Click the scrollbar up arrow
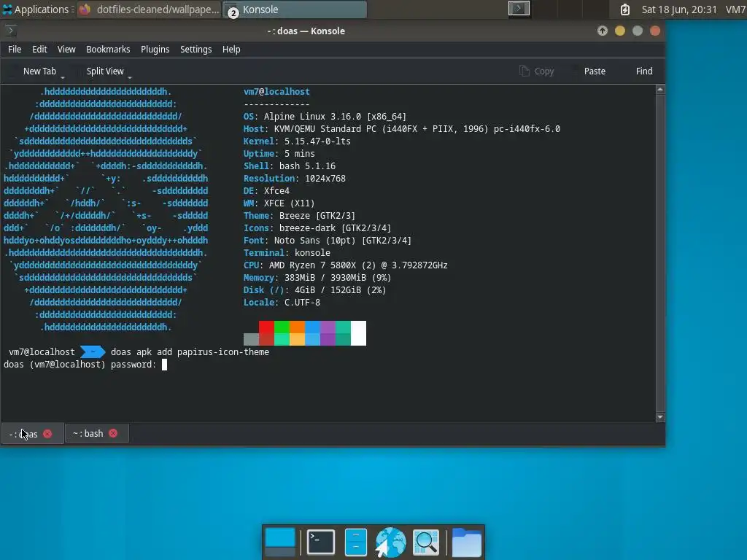747x560 pixels. (659, 89)
